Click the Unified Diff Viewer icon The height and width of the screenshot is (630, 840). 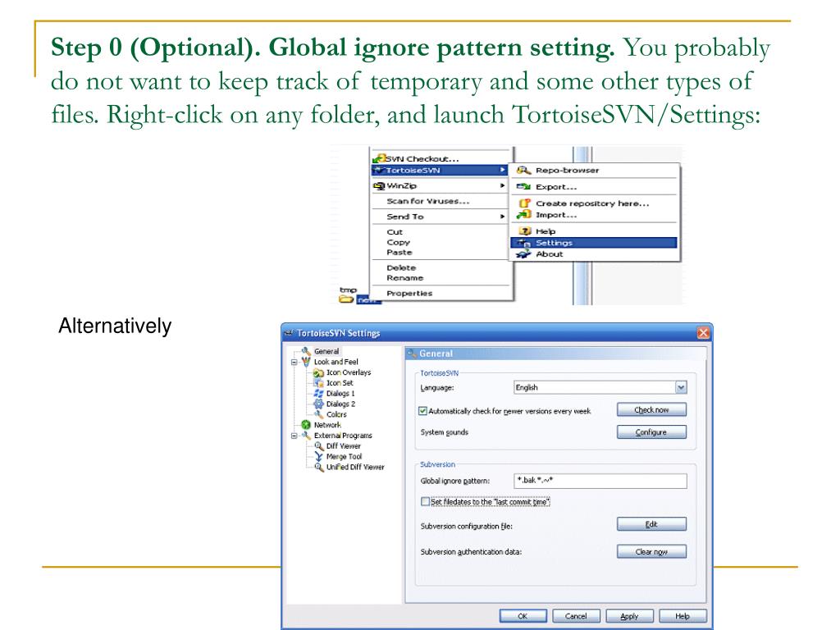click(319, 467)
